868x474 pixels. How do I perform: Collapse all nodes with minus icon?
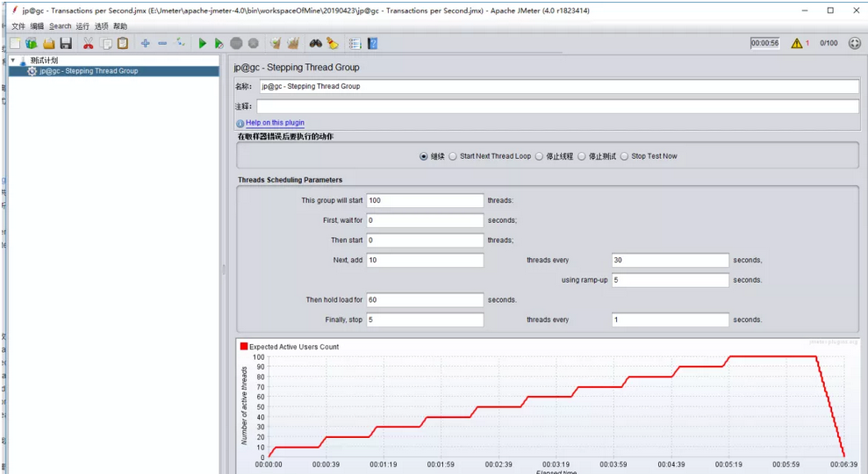click(162, 43)
